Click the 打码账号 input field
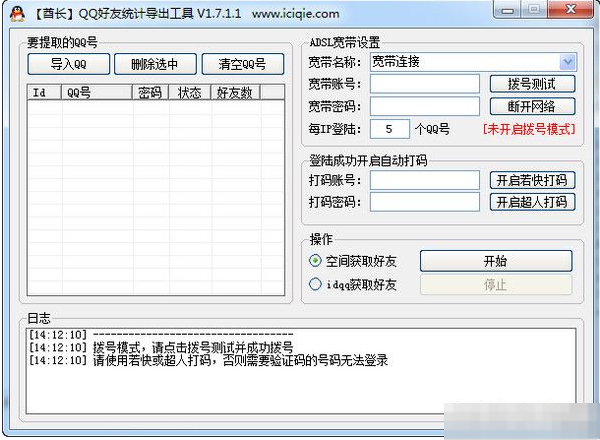 pos(424,180)
